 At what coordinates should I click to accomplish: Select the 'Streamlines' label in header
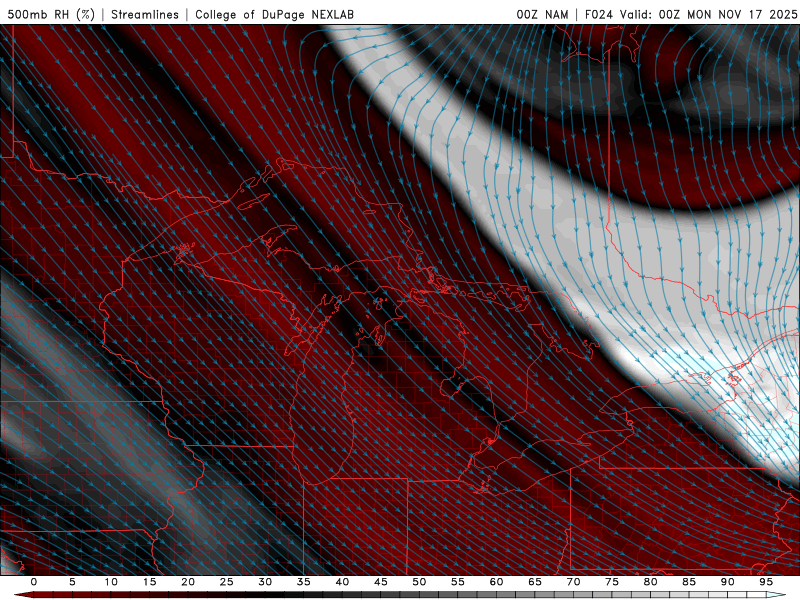[145, 14]
